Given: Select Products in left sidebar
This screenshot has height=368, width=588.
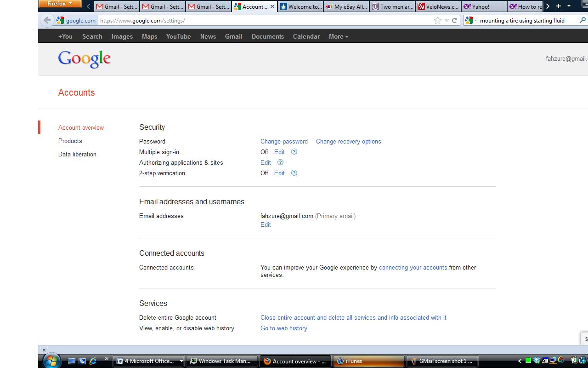Looking at the screenshot, I should point(70,141).
